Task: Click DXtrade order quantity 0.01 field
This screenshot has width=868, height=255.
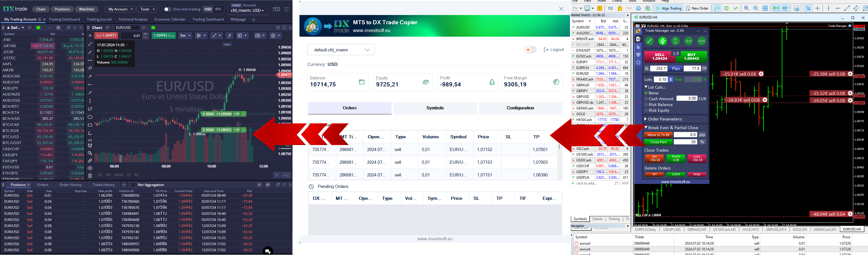Action: click(132, 36)
